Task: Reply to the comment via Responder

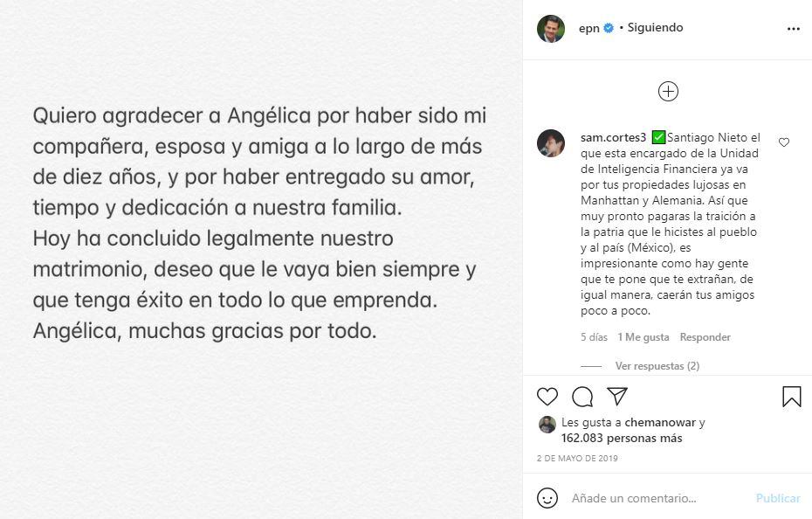Action: tap(705, 337)
